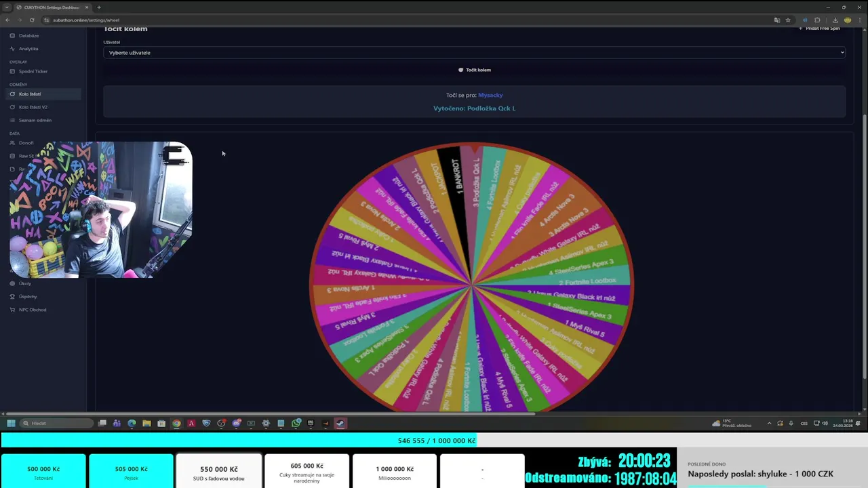Click the taskbar Hledat search box
This screenshot has width=868, height=488.
(x=56, y=423)
